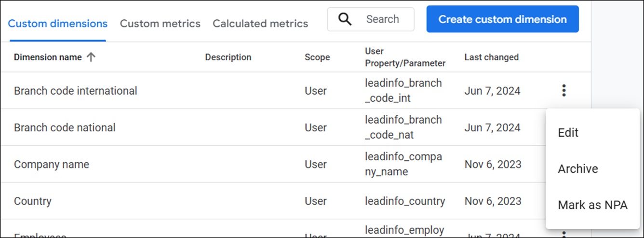Click the Jun 7, 2024 date for Branch code national
644x238 pixels.
[x=492, y=127]
